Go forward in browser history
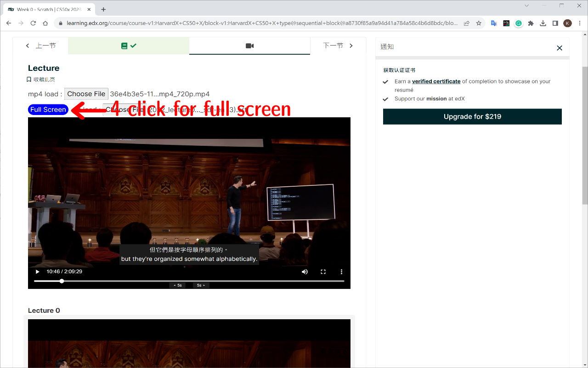Screen dimensions: 588x368 coord(21,23)
